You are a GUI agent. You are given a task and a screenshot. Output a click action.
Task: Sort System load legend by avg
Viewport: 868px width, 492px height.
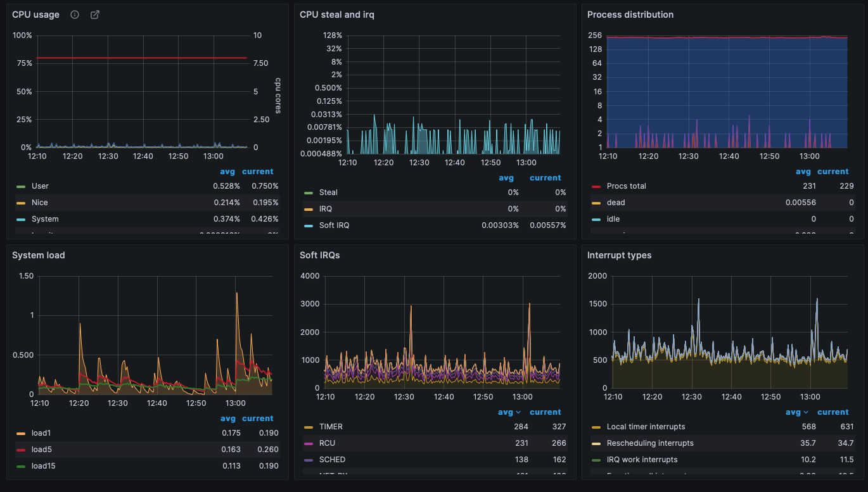[x=227, y=419]
